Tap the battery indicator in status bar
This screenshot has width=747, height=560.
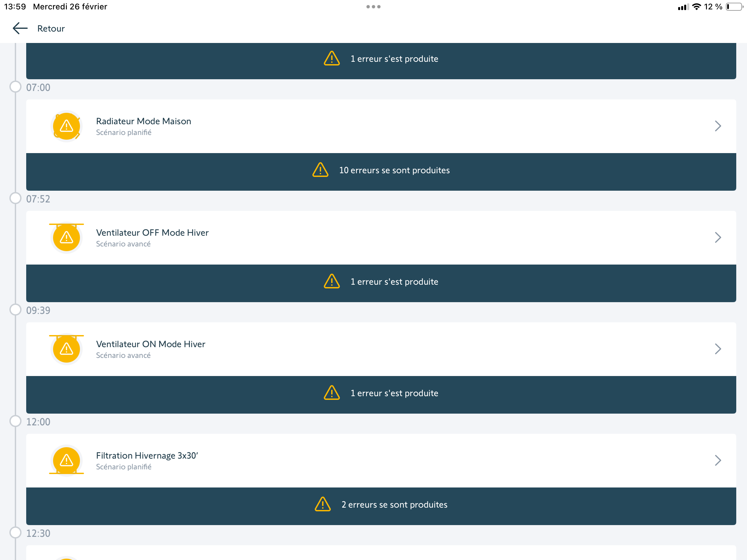tap(734, 7)
